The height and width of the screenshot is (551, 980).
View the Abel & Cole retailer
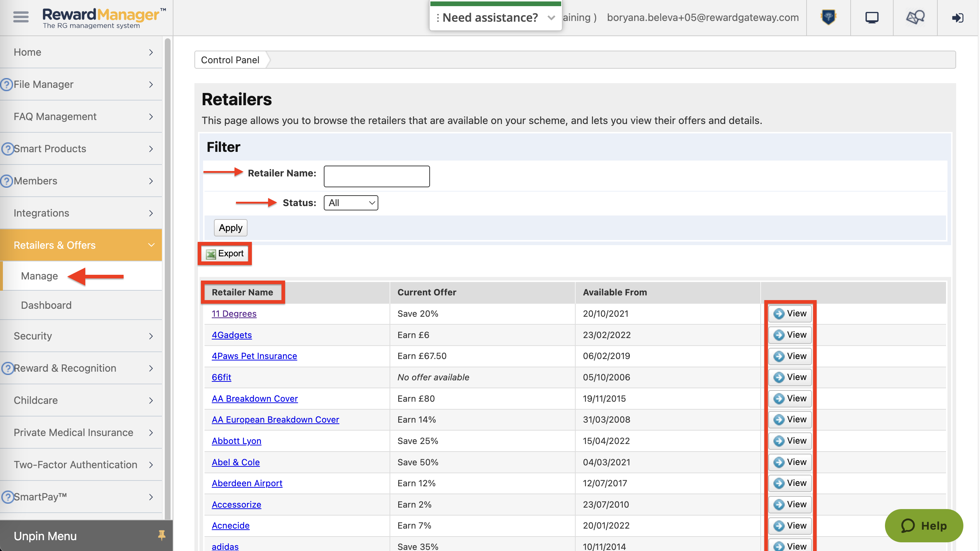[790, 462]
